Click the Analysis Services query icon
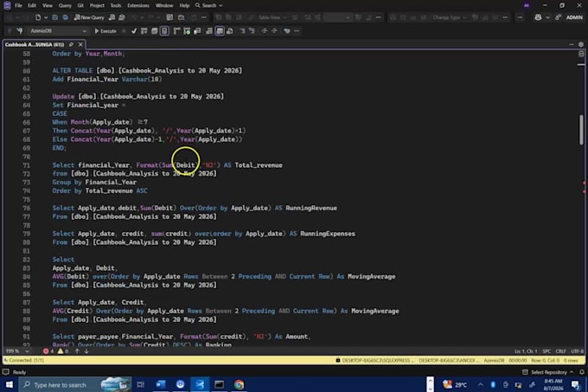Screen dimensions: 588x392 122,17
